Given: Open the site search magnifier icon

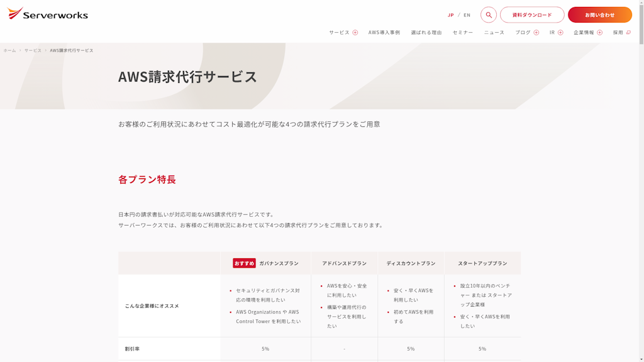Looking at the screenshot, I should click(488, 14).
